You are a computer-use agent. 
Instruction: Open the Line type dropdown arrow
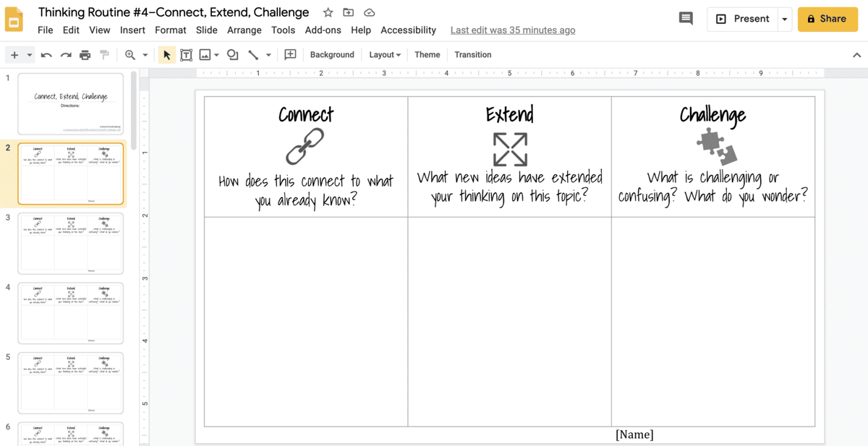click(x=268, y=55)
